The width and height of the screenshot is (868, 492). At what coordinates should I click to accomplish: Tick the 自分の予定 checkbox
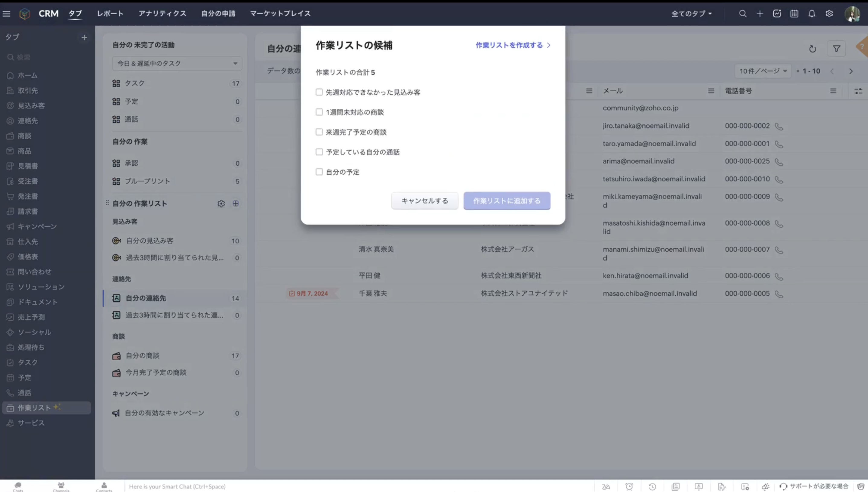tap(319, 172)
